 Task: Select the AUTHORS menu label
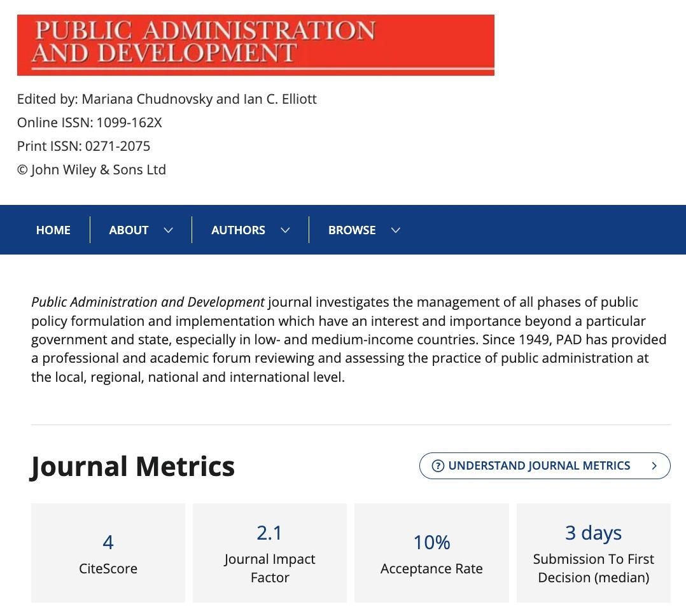[238, 230]
